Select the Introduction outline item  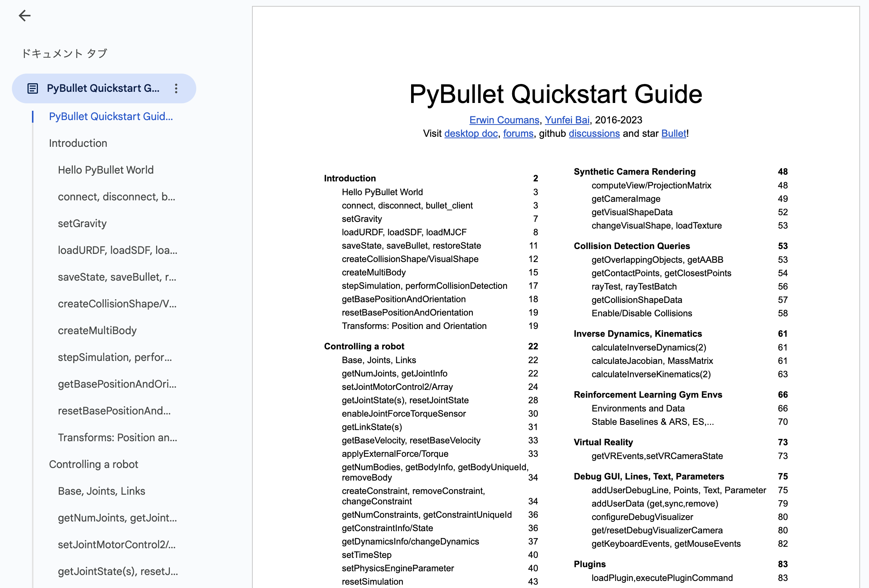[78, 143]
